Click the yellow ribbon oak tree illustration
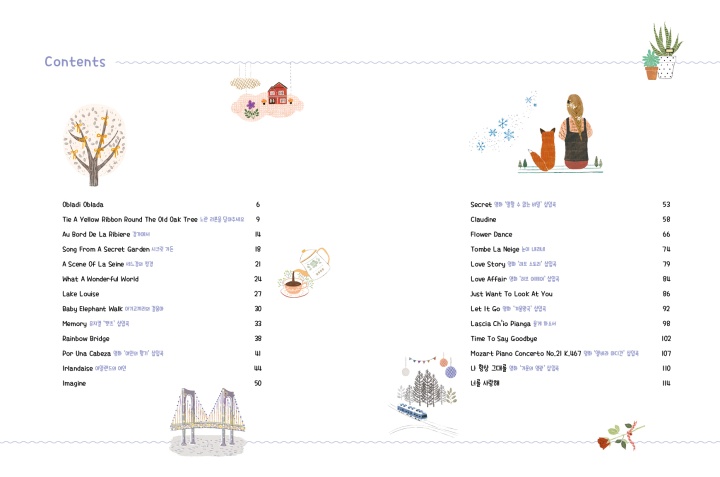The width and height of the screenshot is (720, 477). (94, 145)
